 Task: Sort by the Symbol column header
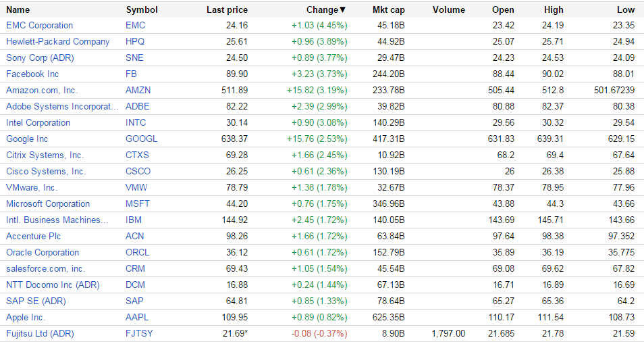(142, 10)
